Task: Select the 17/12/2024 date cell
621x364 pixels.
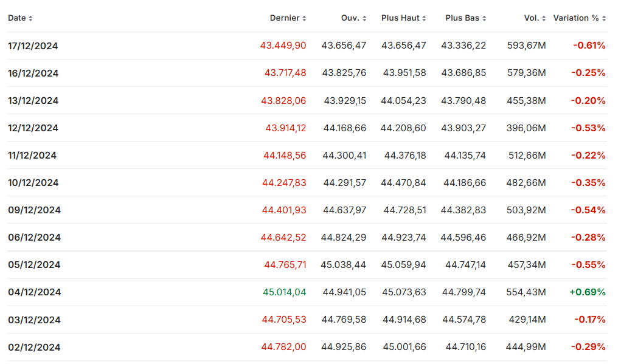Action: [x=33, y=46]
